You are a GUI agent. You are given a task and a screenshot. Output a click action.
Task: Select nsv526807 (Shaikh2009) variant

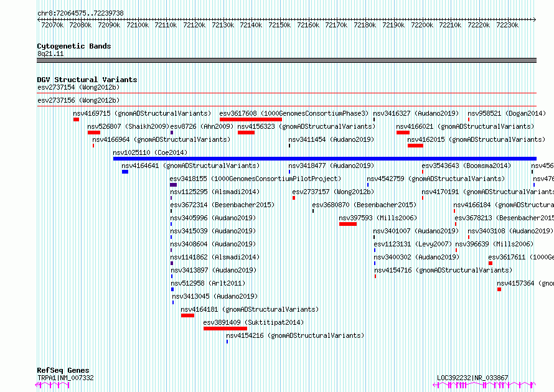coord(128,126)
